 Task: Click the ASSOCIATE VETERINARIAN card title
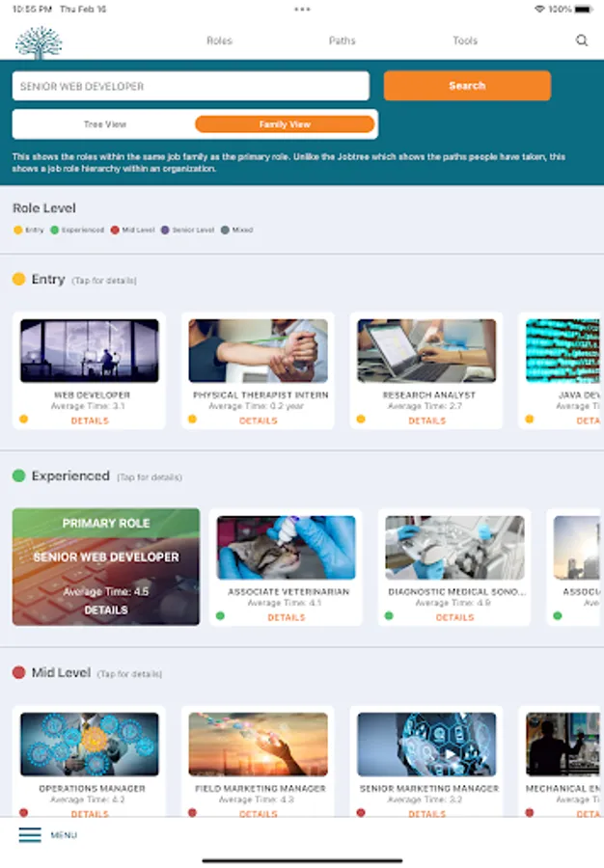(288, 592)
